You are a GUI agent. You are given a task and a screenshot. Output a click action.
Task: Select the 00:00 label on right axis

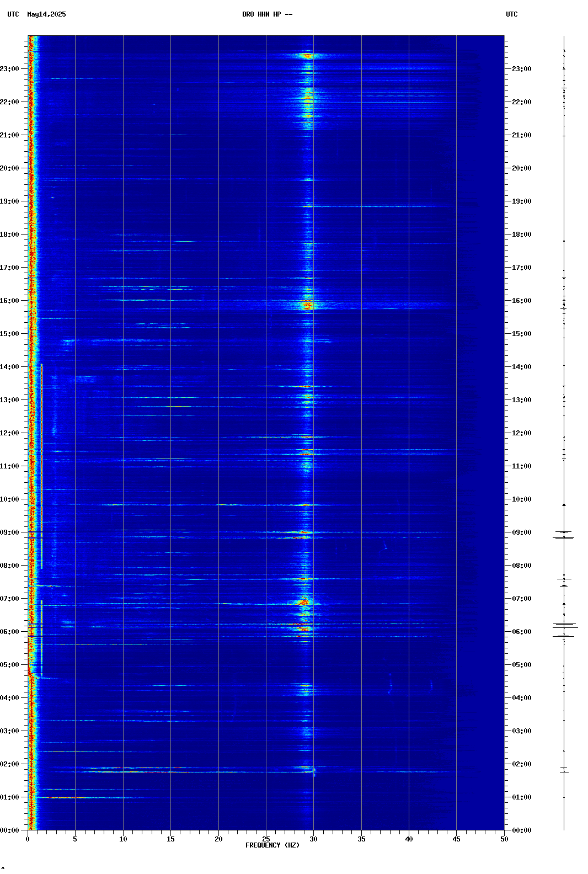pyautogui.click(x=521, y=830)
